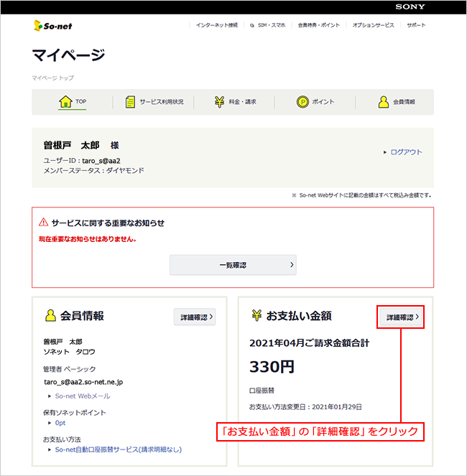Image resolution: width=467 pixels, height=476 pixels.
Task: Click 詳細確認 in the お支払い金額 card
Action: 401,317
